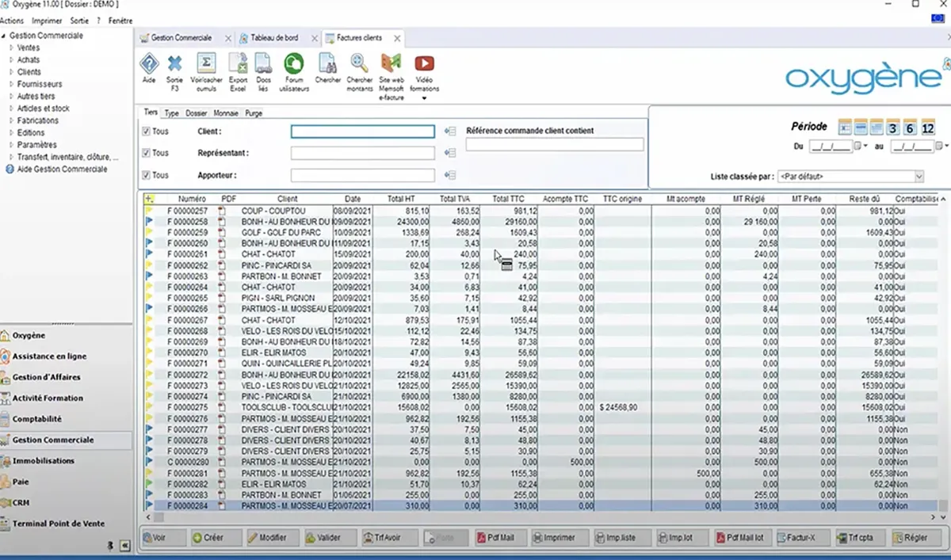The image size is (951, 560).
Task: Toggle the Tous checkbox for Représentant
Action: 146,153
